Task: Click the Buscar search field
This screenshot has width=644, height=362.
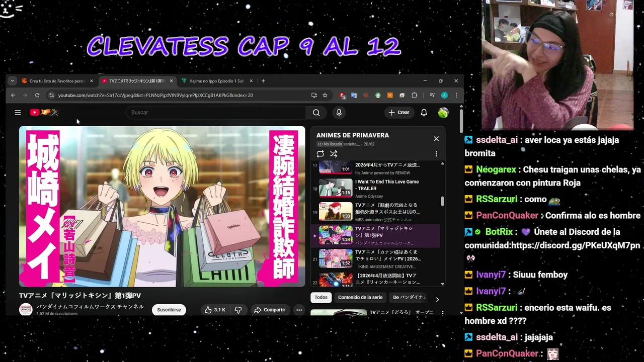Action: [x=216, y=113]
